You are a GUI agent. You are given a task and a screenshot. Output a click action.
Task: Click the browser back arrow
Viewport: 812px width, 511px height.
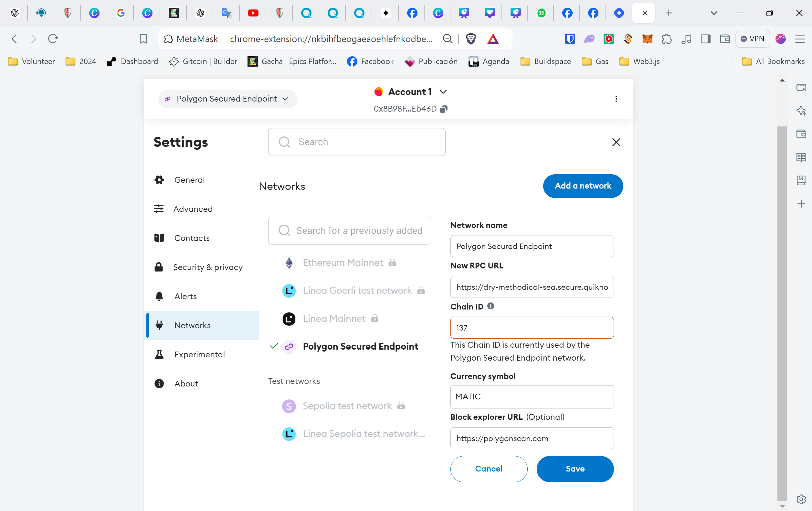[14, 39]
